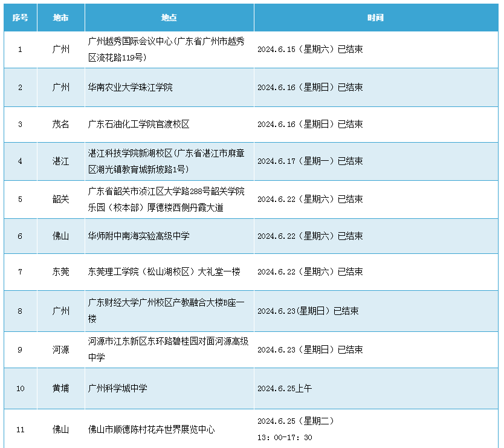Select the 佛山市顺德陈村花卉世界展览中心 cell
504x448 pixels.
tap(151, 430)
